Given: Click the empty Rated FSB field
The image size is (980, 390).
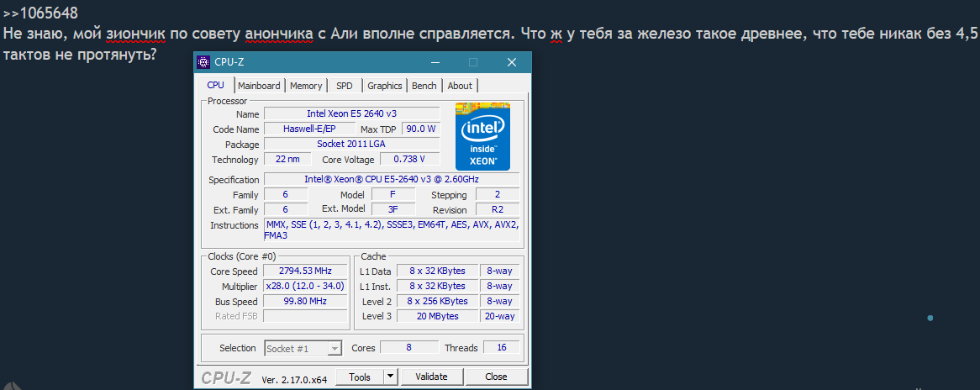Looking at the screenshot, I should point(305,316).
